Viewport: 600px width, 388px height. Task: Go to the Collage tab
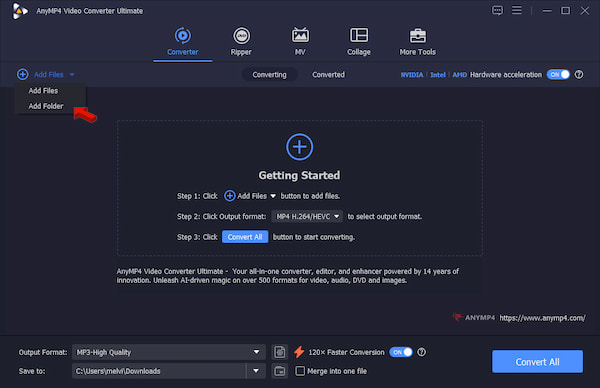(x=359, y=41)
